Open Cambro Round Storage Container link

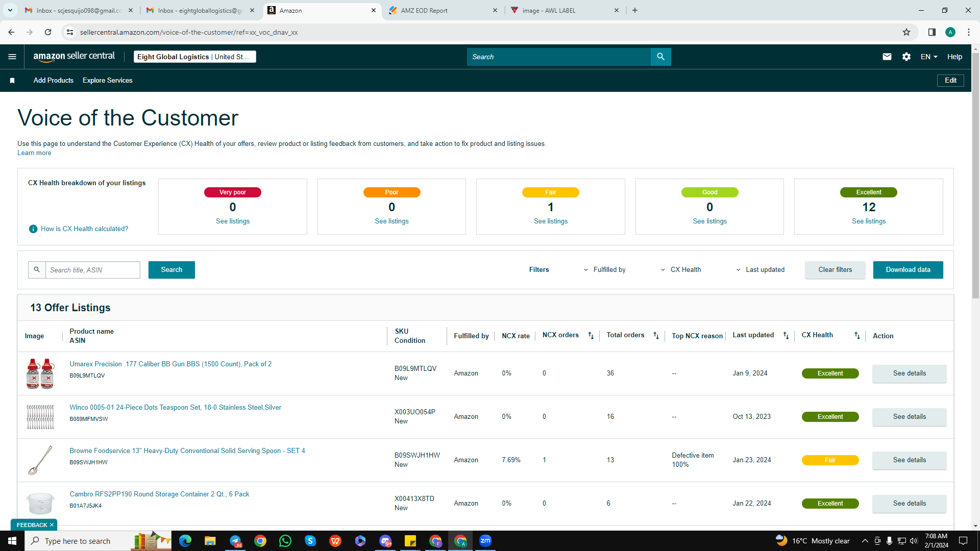point(159,494)
